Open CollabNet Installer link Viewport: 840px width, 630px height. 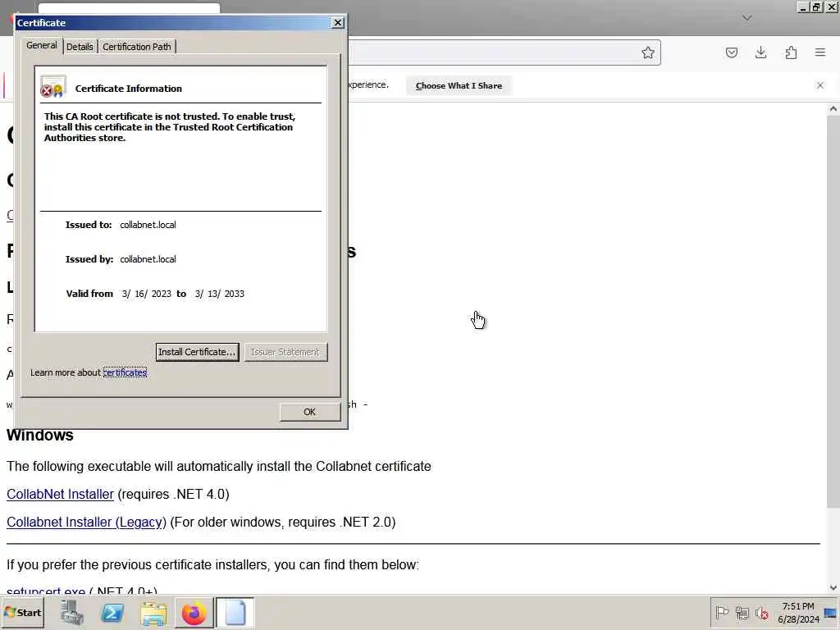pos(60,494)
